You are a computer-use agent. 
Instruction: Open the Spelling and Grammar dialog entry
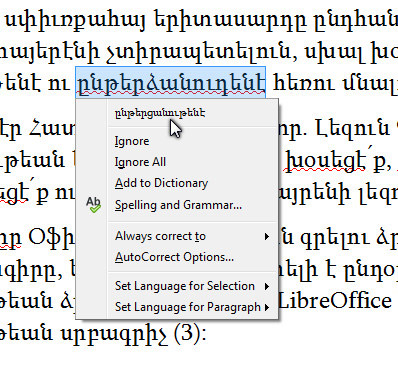178,205
